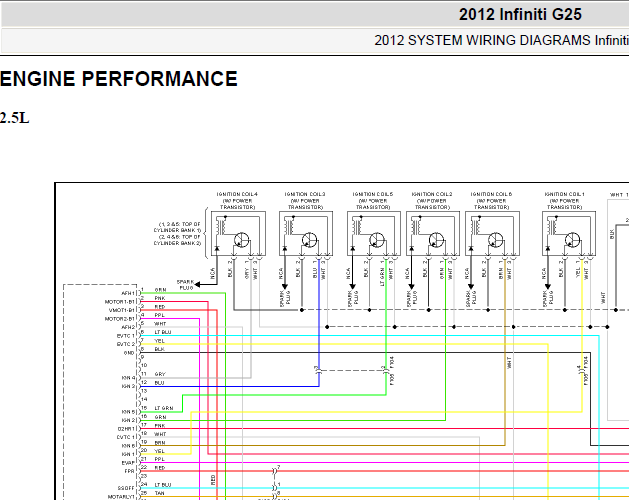The height and width of the screenshot is (500, 629).
Task: Click the EVAP pin label
Action: 128,463
